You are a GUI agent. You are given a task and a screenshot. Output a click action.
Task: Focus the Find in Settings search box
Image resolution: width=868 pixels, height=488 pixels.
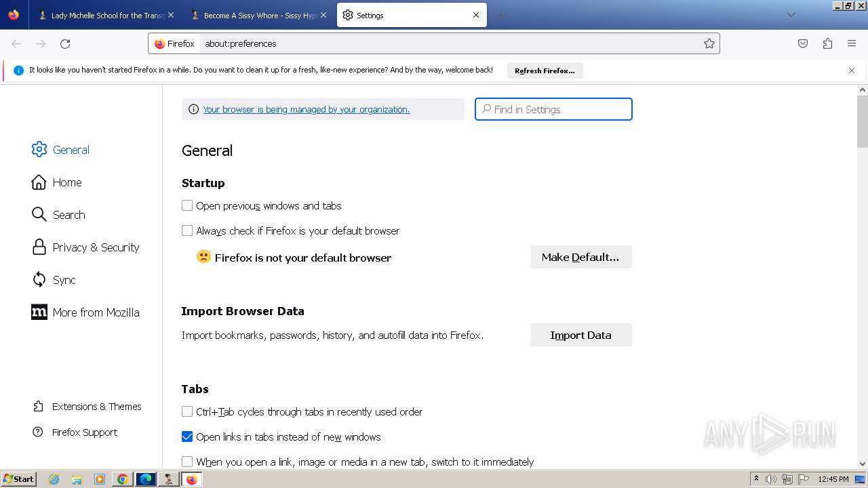point(553,109)
